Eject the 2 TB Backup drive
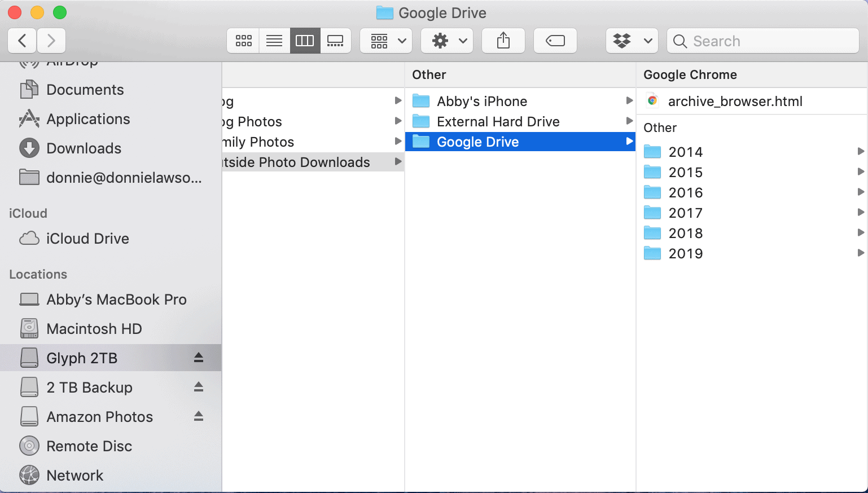Image resolution: width=868 pixels, height=493 pixels. pyautogui.click(x=199, y=387)
